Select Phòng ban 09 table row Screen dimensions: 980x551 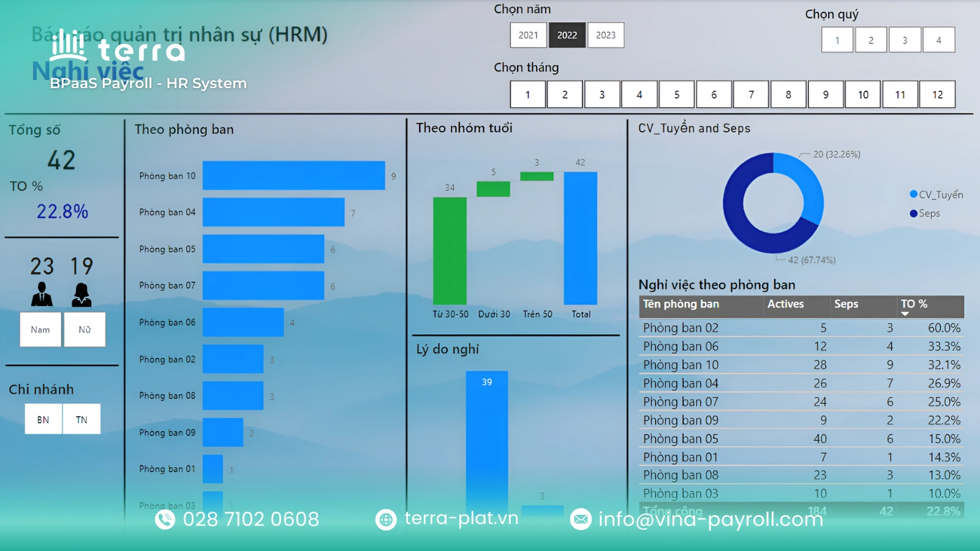click(x=801, y=421)
